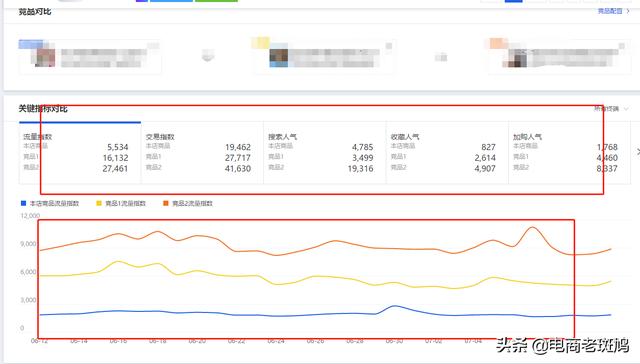Open the 竞品配置 link
640x364 pixels.
pos(613,11)
